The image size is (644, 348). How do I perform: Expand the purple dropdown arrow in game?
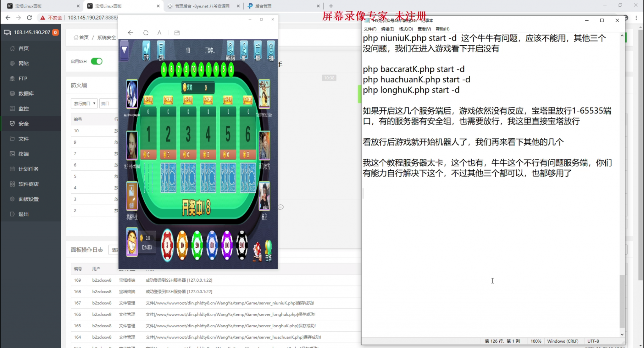124,50
